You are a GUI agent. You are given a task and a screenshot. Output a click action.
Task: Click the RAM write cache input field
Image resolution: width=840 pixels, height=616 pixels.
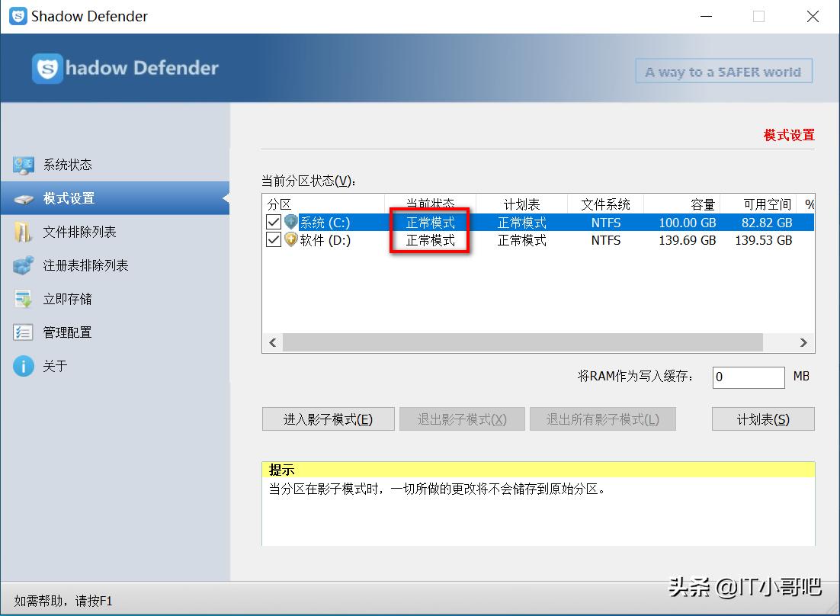(x=748, y=377)
